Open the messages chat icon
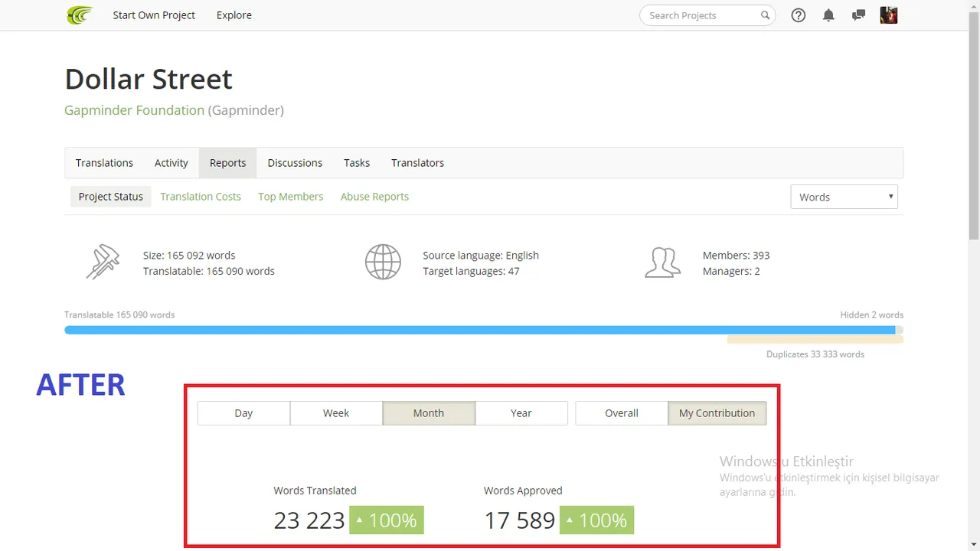Viewport: 980px width, 551px height. 858,15
